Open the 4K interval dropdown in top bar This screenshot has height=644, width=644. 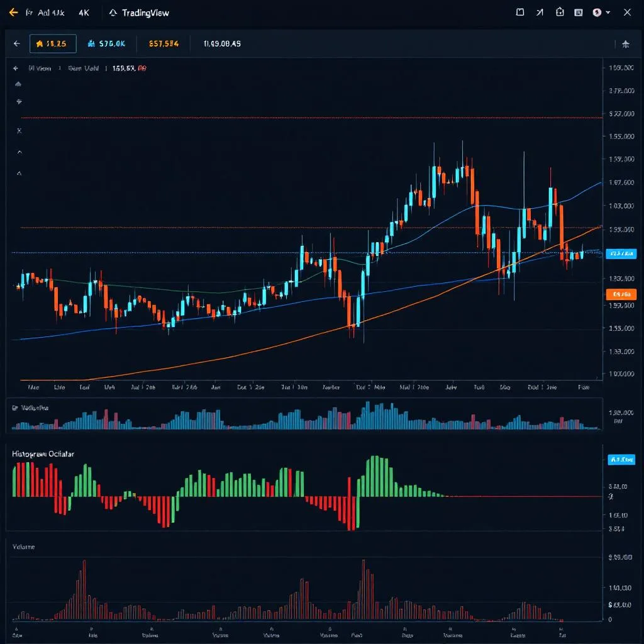(84, 12)
